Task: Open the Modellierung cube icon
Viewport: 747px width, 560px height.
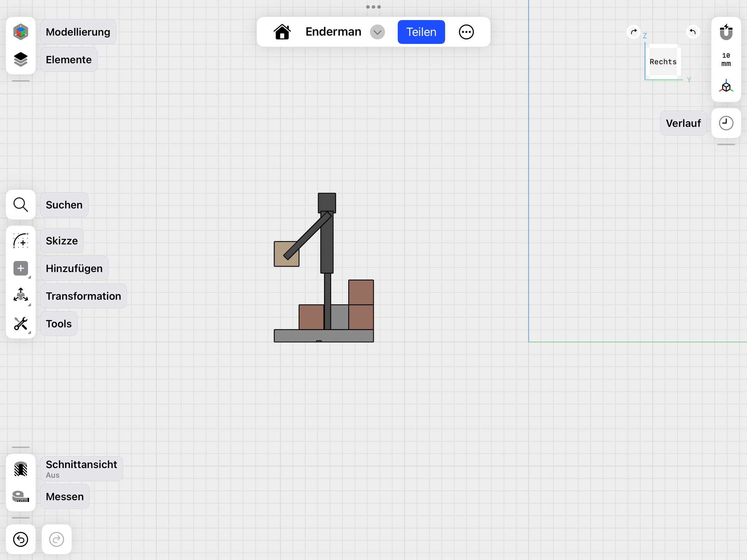Action: (x=21, y=32)
